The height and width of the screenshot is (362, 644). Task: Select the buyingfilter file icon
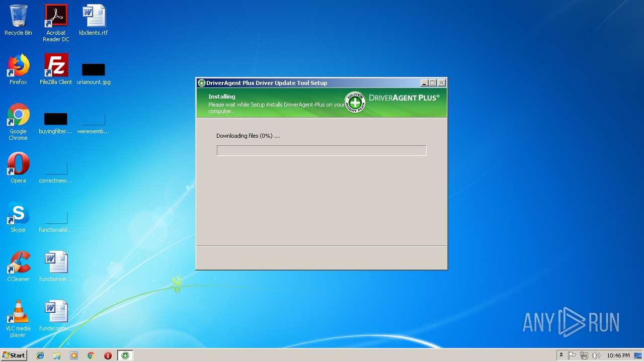56,124
